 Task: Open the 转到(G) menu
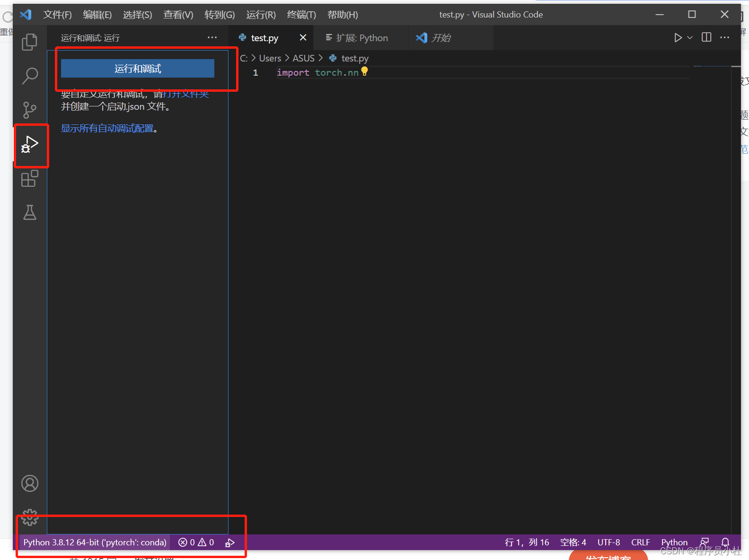[220, 15]
